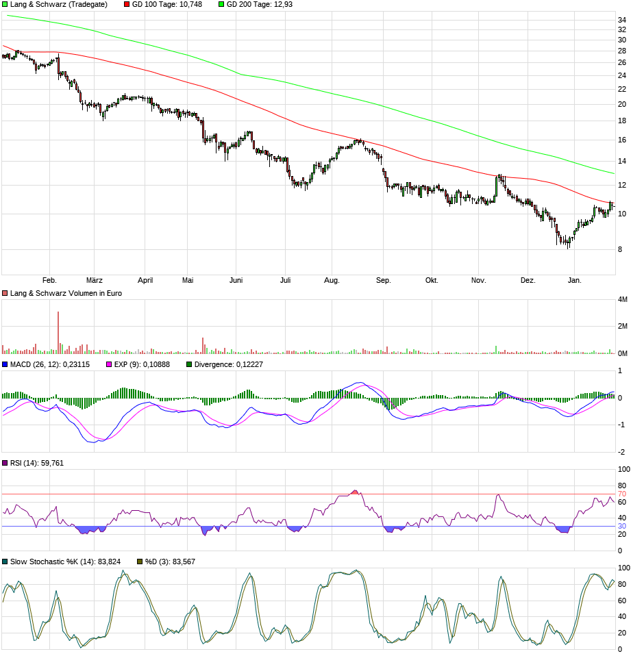Click the tallest red volume bar in February
644x656 pixels.
pos(58,333)
